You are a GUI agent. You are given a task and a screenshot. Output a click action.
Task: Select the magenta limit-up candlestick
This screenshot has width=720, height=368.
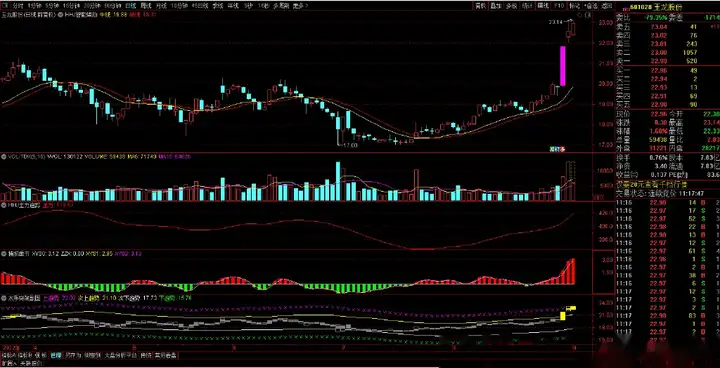[562, 66]
